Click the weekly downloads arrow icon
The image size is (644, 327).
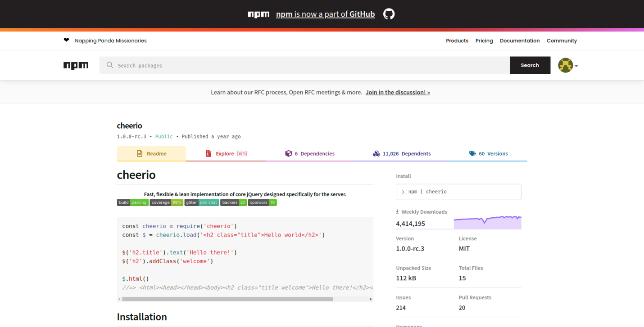tap(398, 211)
